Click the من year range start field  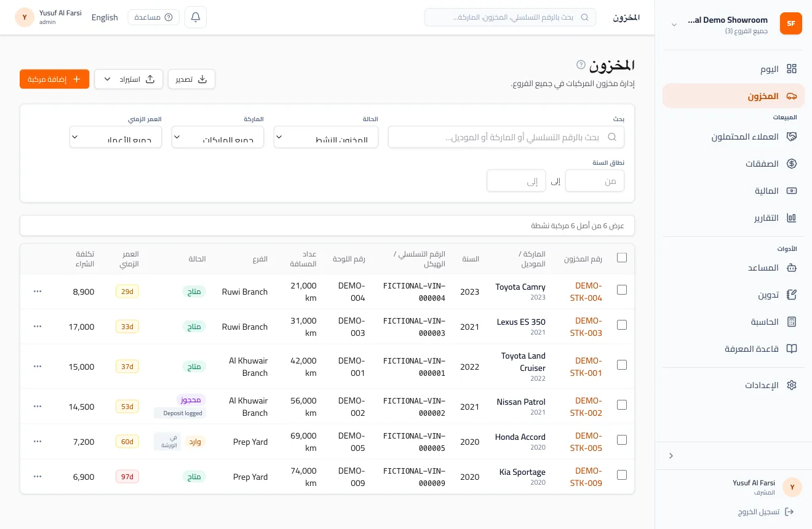click(x=595, y=181)
